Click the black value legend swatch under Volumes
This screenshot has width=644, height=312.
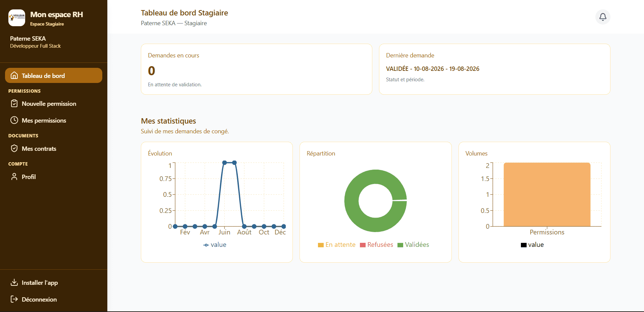pyautogui.click(x=524, y=245)
